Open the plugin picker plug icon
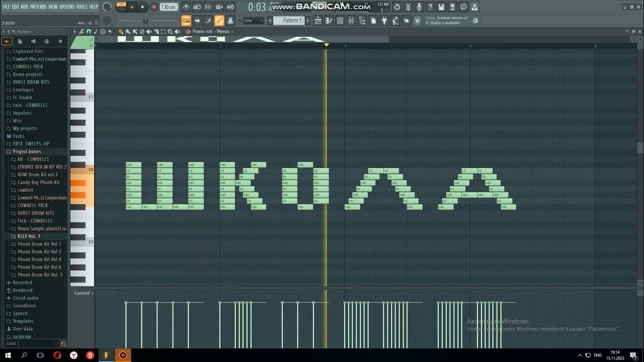This screenshot has height=362, width=644. click(384, 21)
